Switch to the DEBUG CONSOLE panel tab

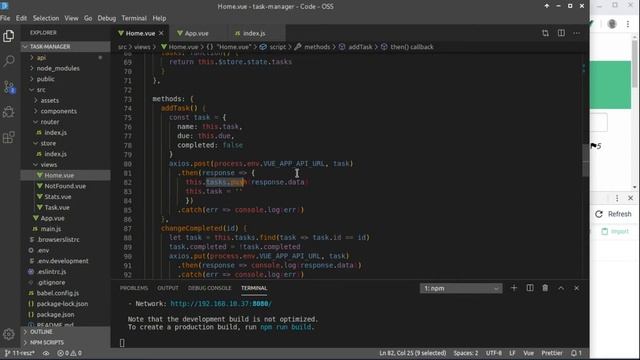pos(209,288)
